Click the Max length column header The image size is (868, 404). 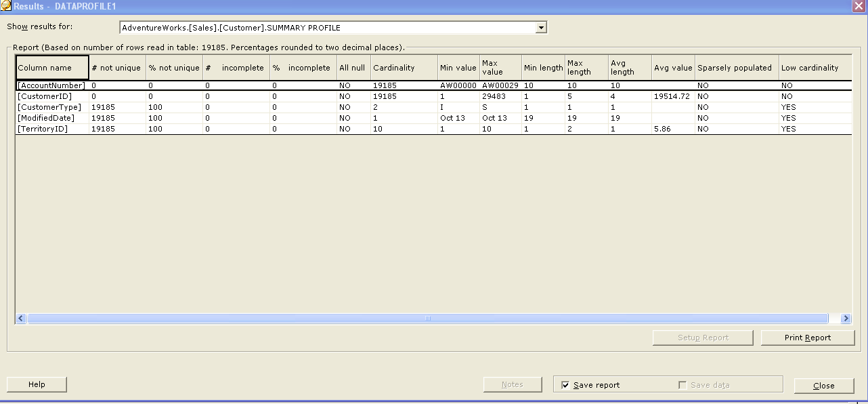586,68
